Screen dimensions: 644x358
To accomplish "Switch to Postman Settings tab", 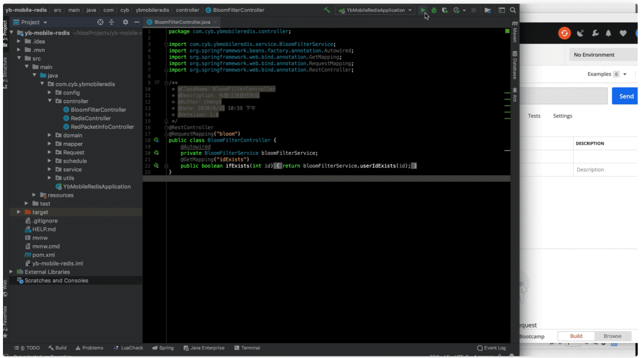I will tap(562, 116).
